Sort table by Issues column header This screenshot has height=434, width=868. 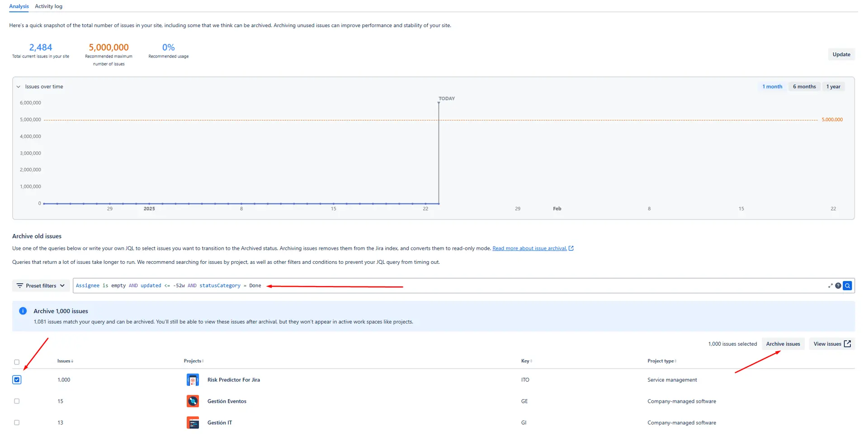(65, 361)
